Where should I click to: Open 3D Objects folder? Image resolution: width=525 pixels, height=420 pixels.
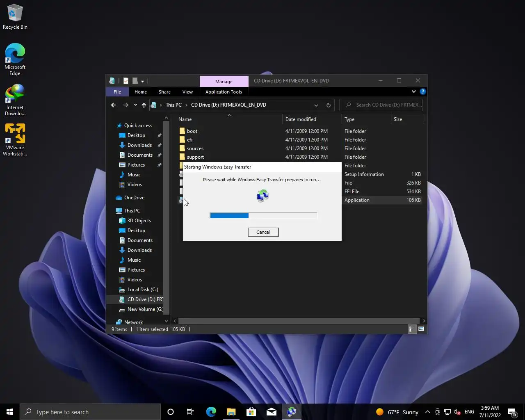pyautogui.click(x=139, y=221)
